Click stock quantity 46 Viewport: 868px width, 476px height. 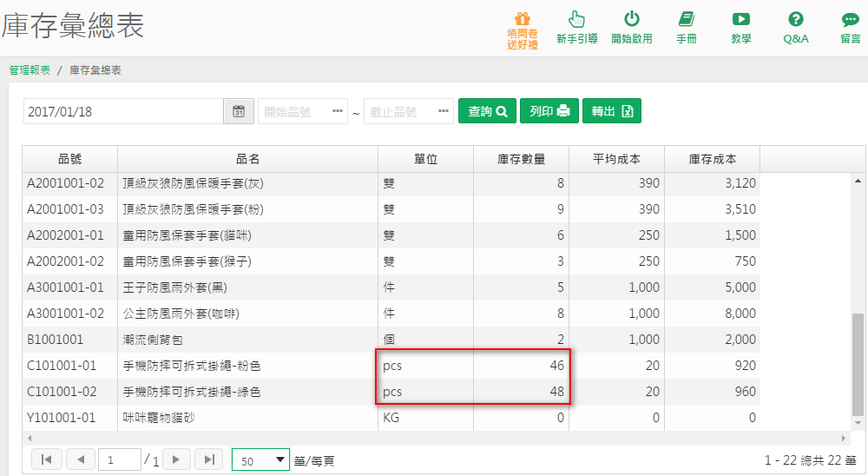(x=557, y=366)
